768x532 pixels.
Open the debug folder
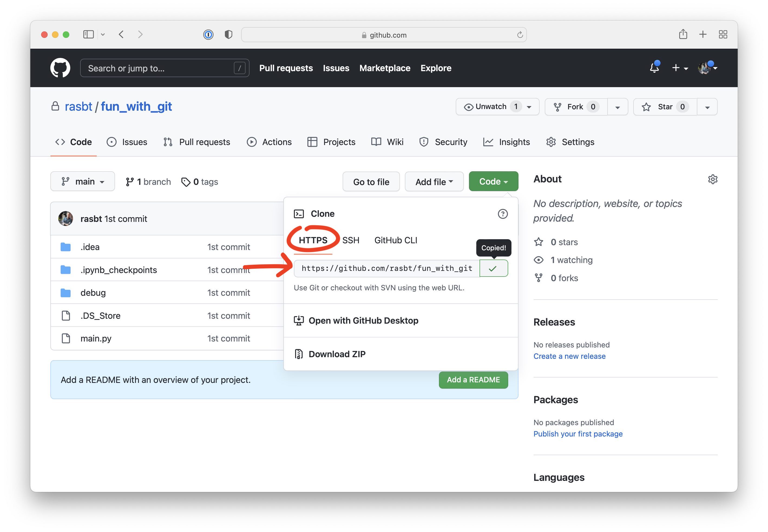93,293
